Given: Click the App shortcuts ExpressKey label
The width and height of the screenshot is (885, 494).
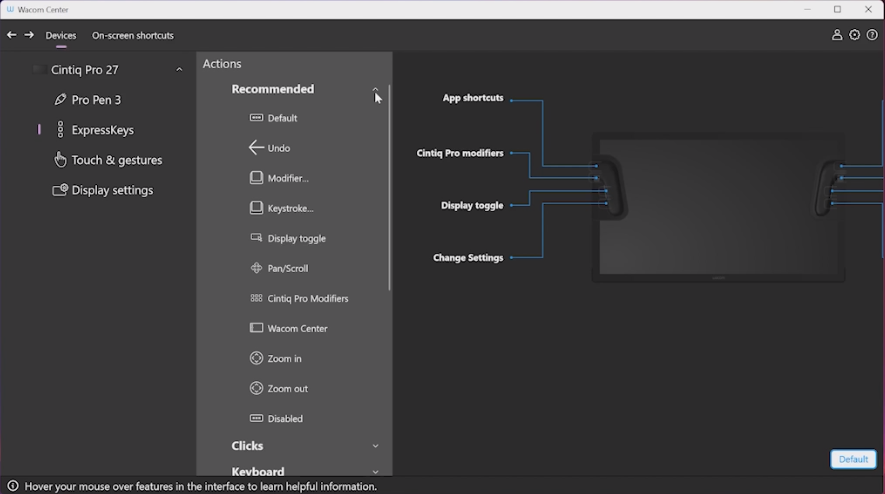Looking at the screenshot, I should [x=472, y=98].
